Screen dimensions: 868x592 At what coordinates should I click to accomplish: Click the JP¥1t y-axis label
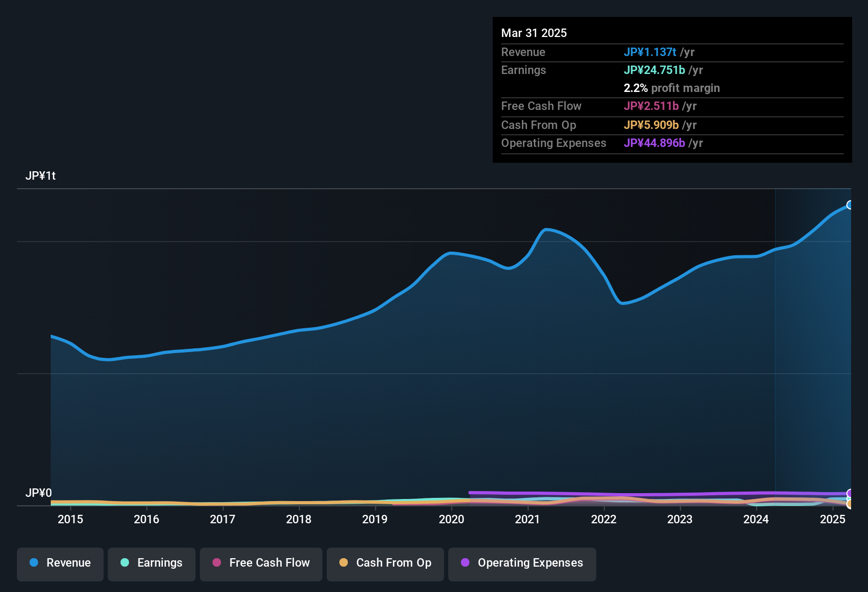coord(41,176)
